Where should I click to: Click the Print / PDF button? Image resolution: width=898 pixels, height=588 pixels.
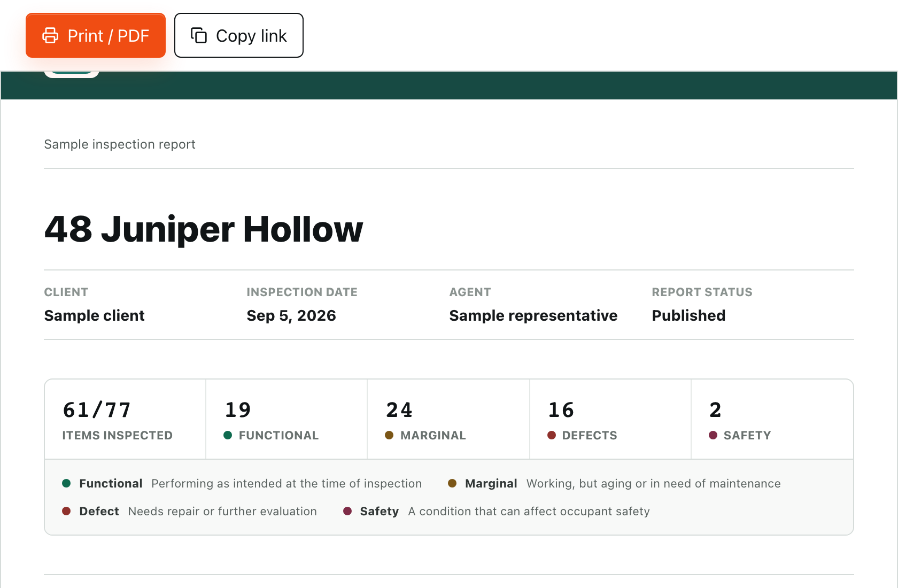click(96, 35)
